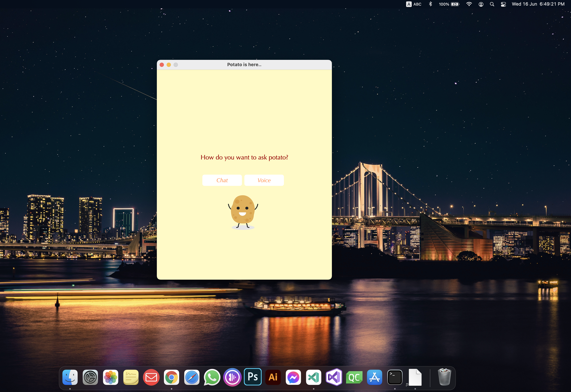
Task: Open Finder from the dock
Action: (x=70, y=377)
